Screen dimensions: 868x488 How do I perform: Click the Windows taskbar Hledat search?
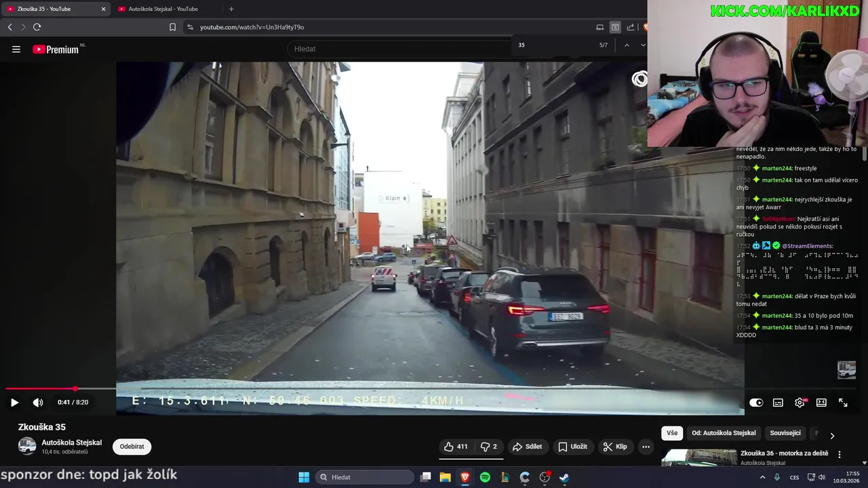click(x=365, y=477)
